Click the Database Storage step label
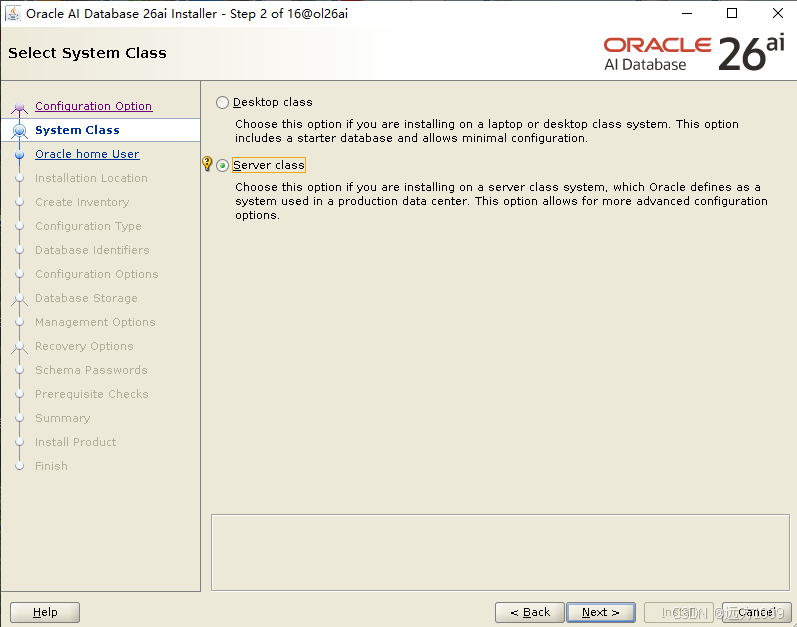The width and height of the screenshot is (797, 627). [x=86, y=298]
